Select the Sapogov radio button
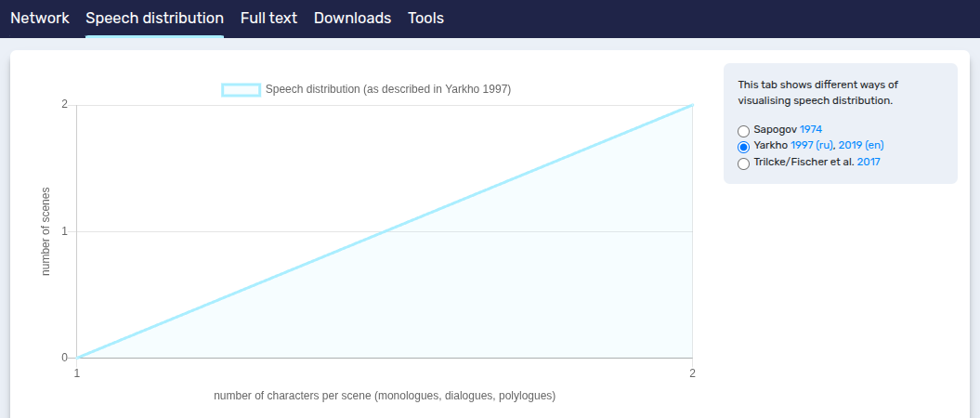Image resolution: width=980 pixels, height=418 pixels. pyautogui.click(x=743, y=131)
